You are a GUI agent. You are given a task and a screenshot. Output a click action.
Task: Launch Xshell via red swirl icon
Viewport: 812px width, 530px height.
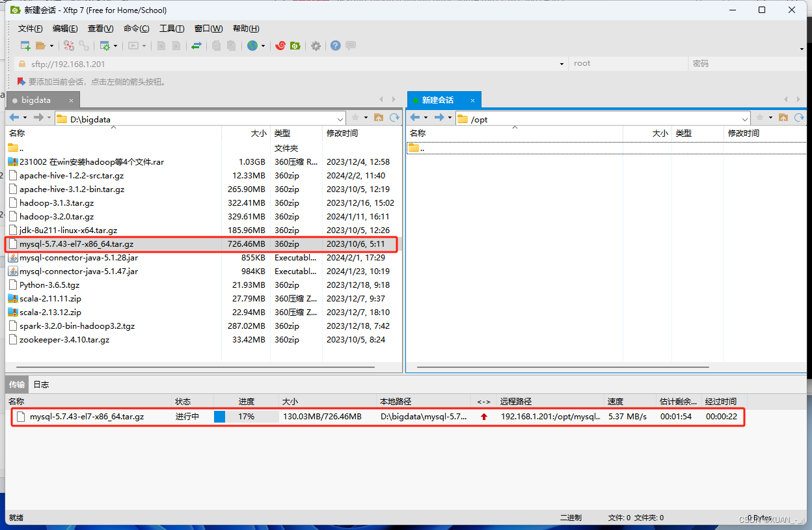(280, 46)
